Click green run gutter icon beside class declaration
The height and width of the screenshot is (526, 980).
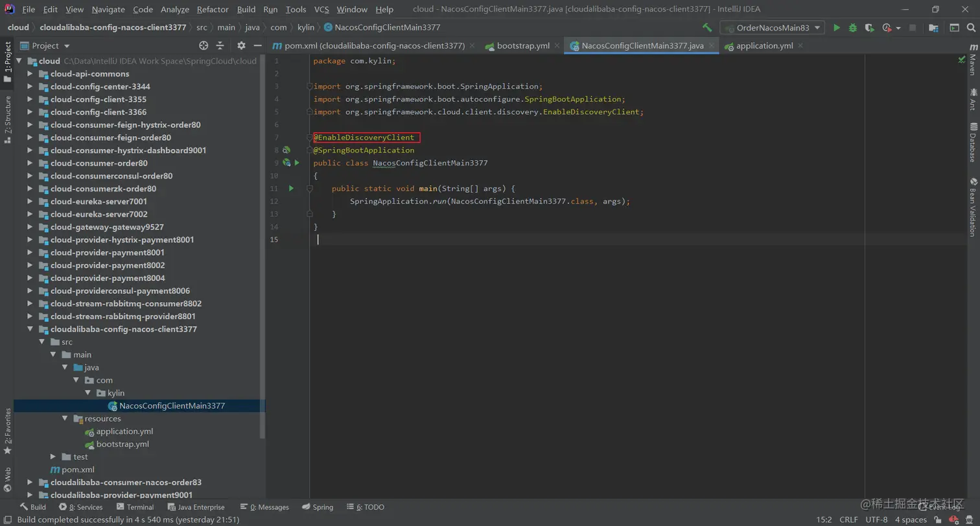coord(297,163)
